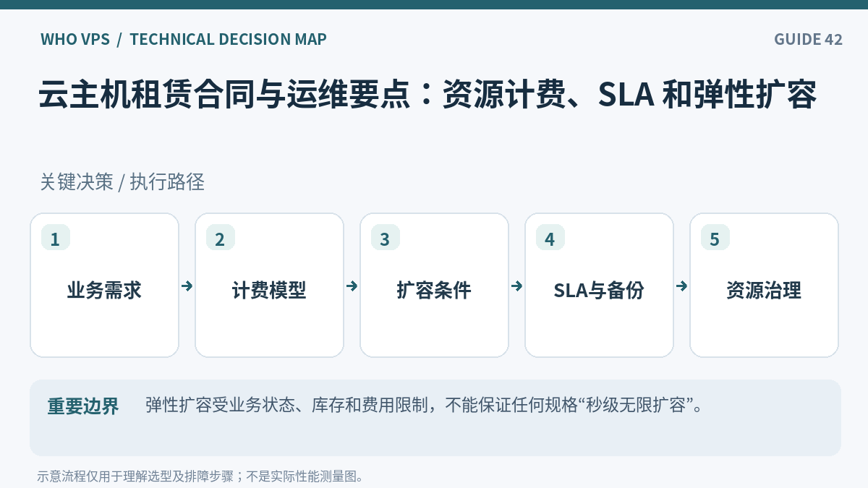The width and height of the screenshot is (868, 488).
Task: Click the 重要边界 heading
Action: 83,406
